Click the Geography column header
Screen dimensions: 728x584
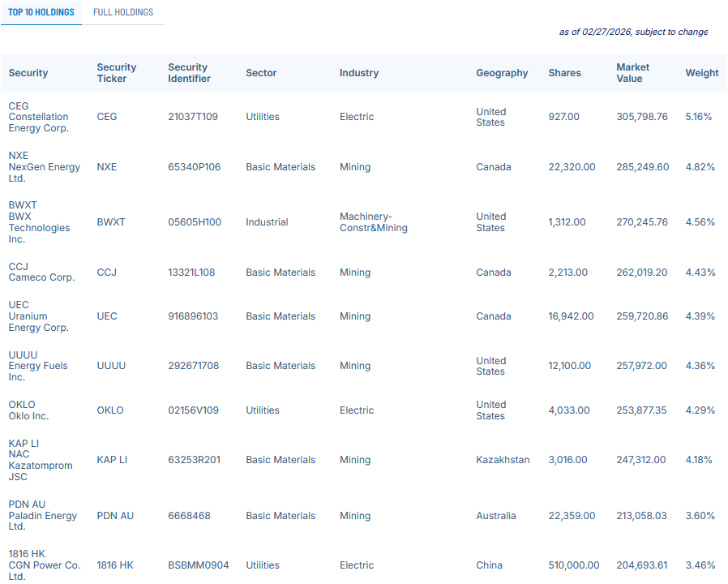pyautogui.click(x=502, y=73)
